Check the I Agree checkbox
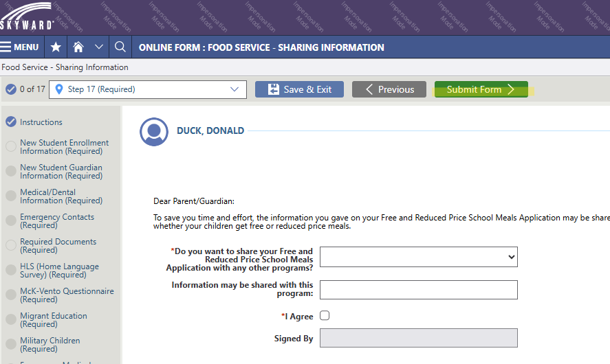 325,316
